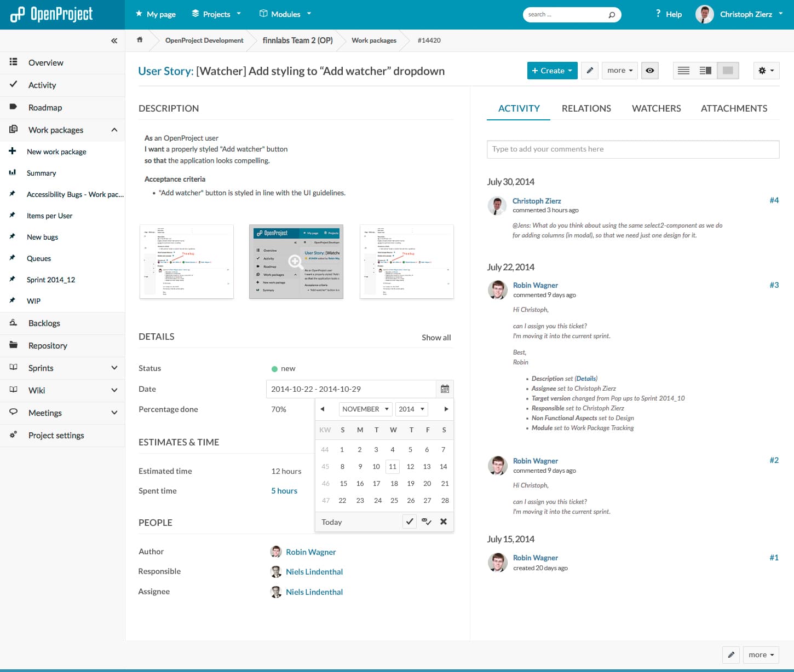
Task: Click the home breadcrumb icon
Action: coord(140,40)
